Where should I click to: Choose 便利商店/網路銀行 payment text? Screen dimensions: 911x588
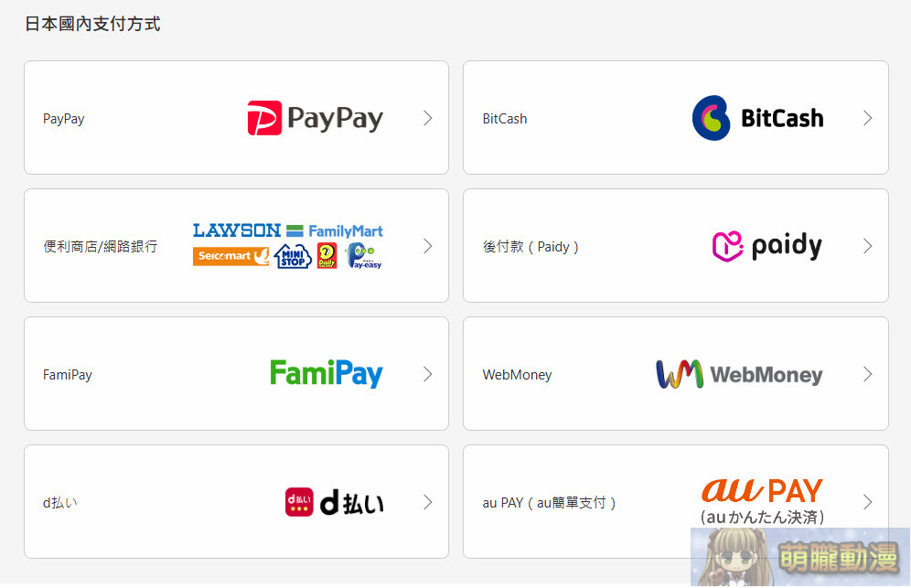pyautogui.click(x=100, y=246)
